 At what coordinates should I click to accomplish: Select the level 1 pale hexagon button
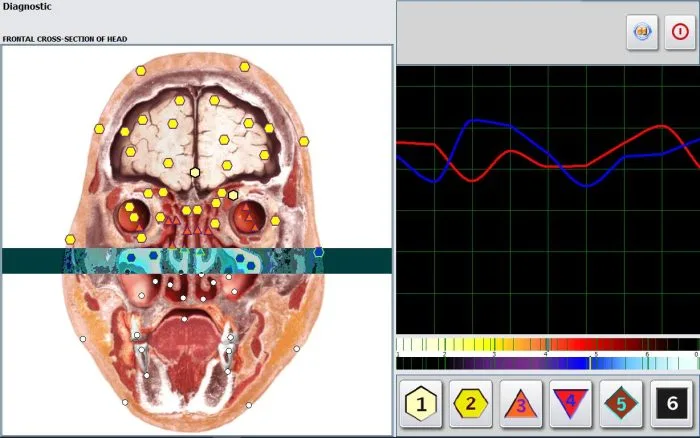[421, 405]
